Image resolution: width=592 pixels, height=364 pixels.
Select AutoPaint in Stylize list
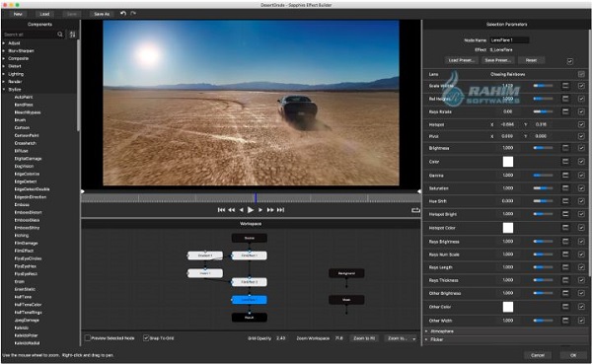click(24, 97)
